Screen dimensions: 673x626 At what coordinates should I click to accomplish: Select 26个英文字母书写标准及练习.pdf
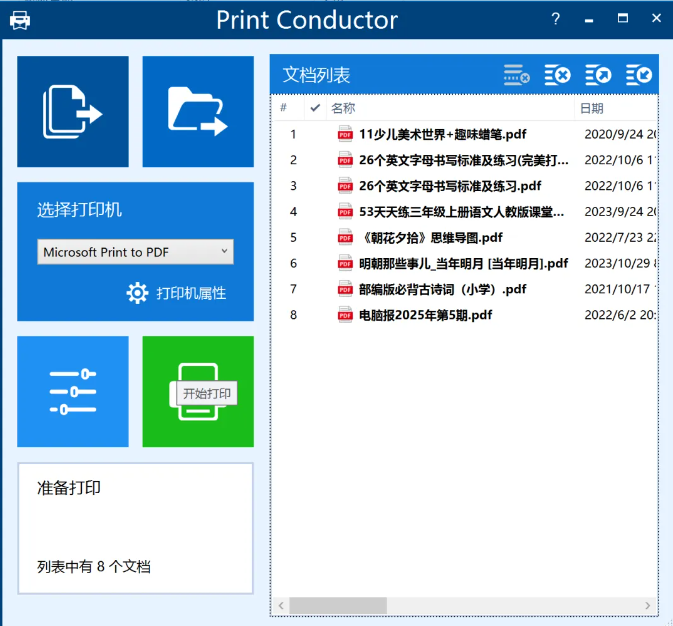464,186
